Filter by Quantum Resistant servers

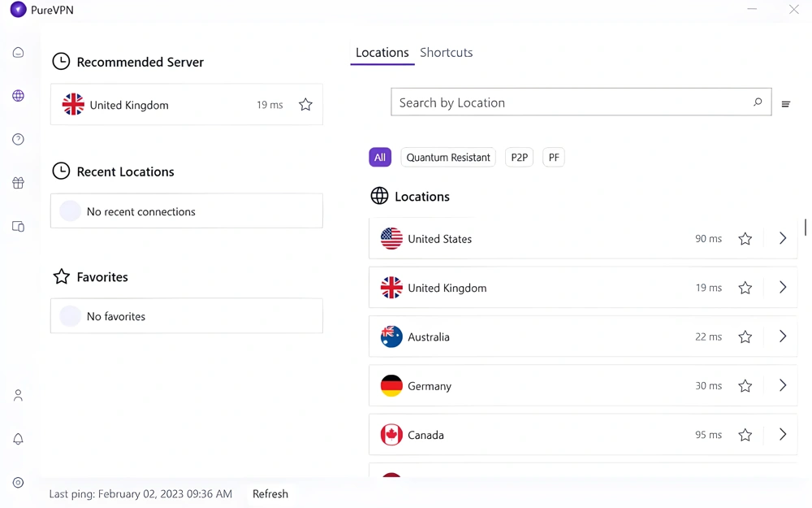[448, 157]
